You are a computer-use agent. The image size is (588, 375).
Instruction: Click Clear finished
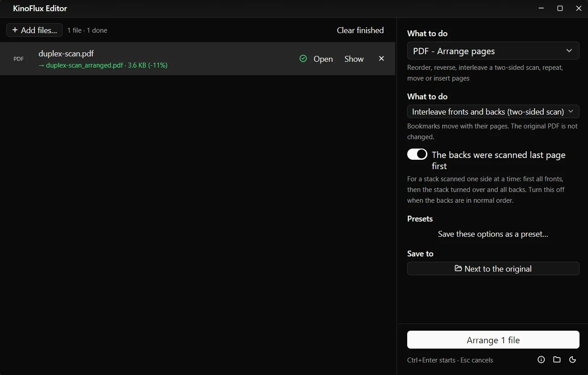coord(360,30)
